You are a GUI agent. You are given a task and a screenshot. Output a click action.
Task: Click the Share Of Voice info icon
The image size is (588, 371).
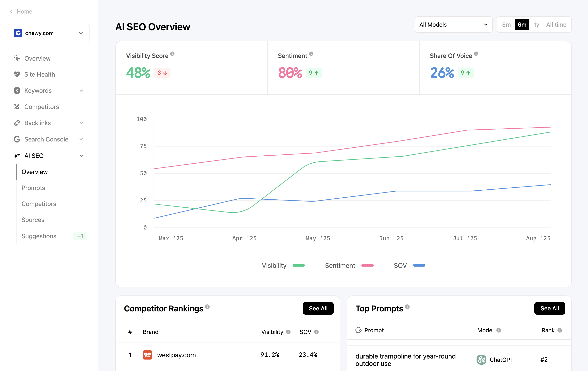(x=476, y=54)
